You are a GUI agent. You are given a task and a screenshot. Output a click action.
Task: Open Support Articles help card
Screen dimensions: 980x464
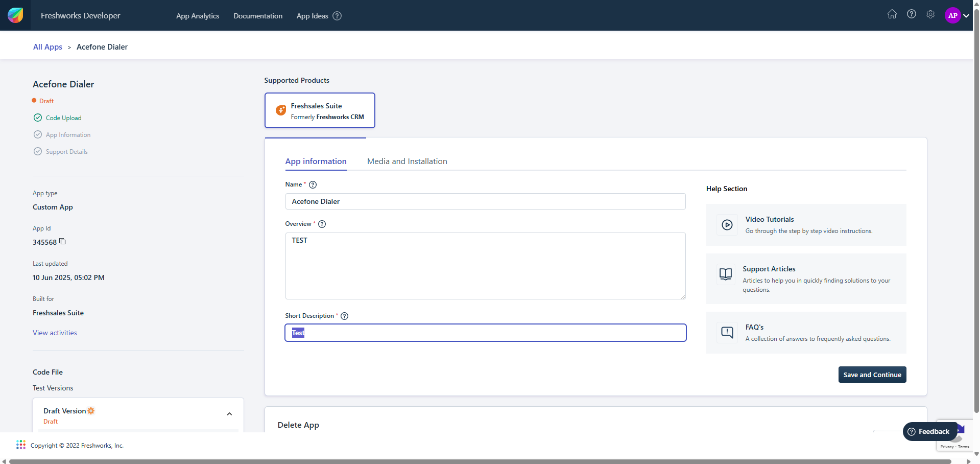806,279
